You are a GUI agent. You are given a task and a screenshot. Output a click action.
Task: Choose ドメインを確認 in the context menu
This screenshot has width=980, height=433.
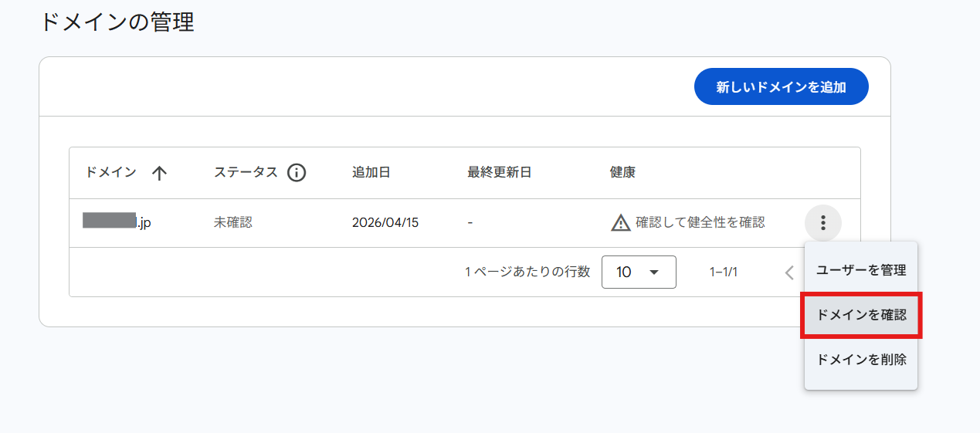(861, 315)
